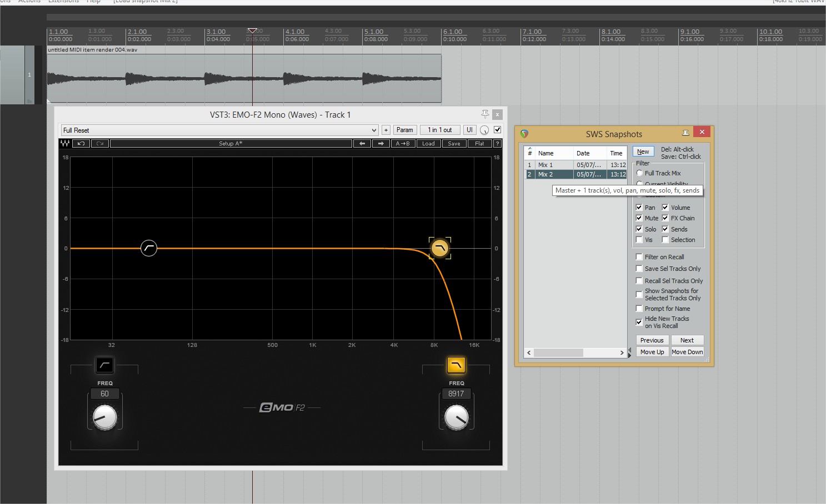Select the high-pass filter node on graph

[x=149, y=248]
